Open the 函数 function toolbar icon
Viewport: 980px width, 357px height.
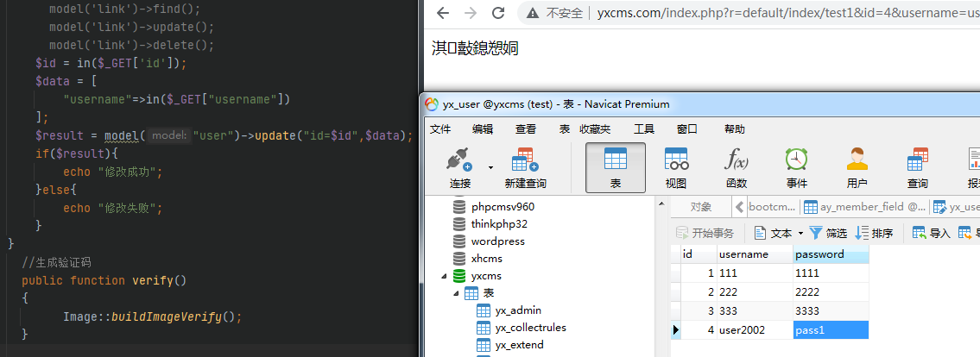click(x=737, y=160)
